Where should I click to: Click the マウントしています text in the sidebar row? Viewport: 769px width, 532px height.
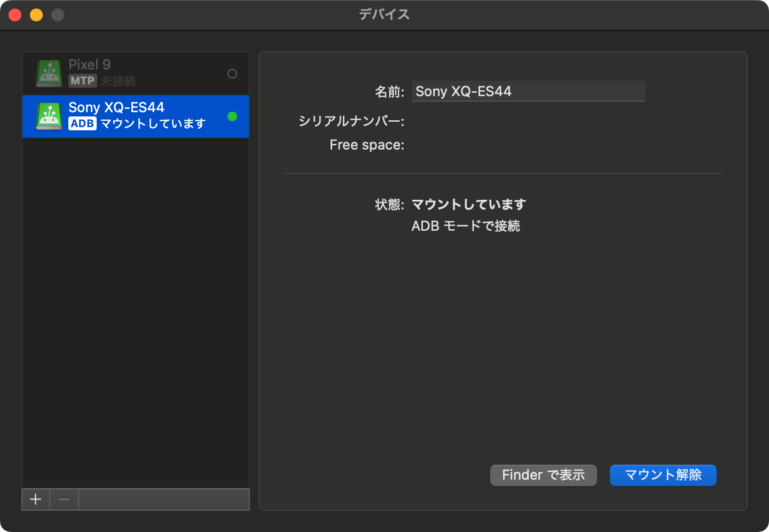click(153, 124)
